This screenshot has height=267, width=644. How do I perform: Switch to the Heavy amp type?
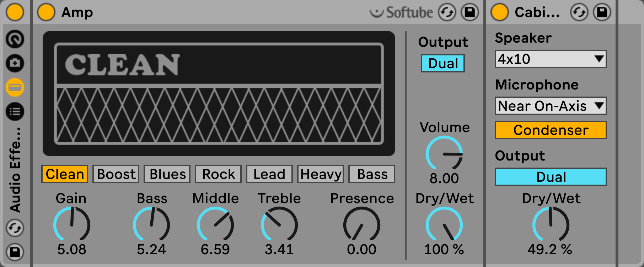pyautogui.click(x=321, y=174)
